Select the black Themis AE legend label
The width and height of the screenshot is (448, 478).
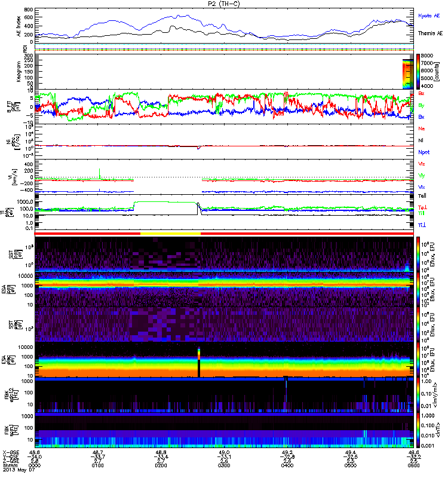point(430,33)
